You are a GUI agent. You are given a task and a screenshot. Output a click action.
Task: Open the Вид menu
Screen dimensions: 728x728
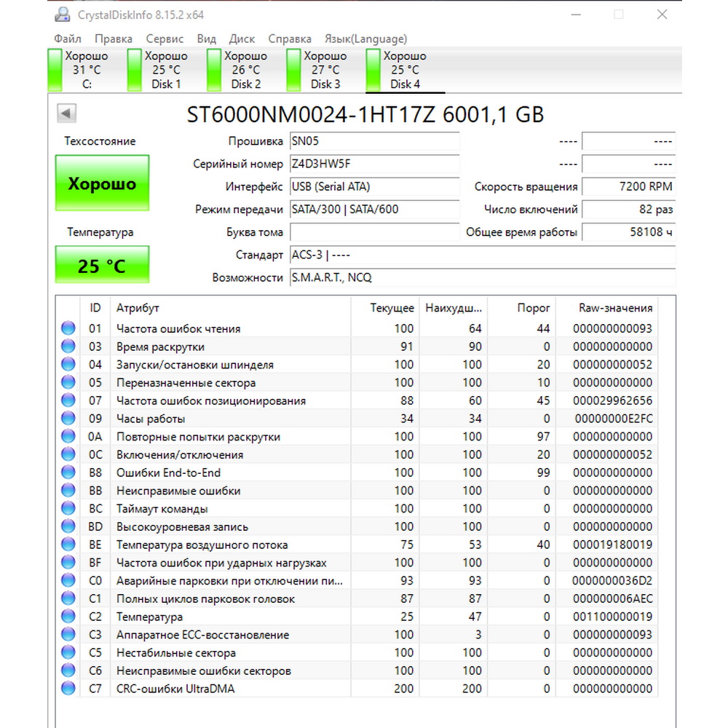click(206, 39)
